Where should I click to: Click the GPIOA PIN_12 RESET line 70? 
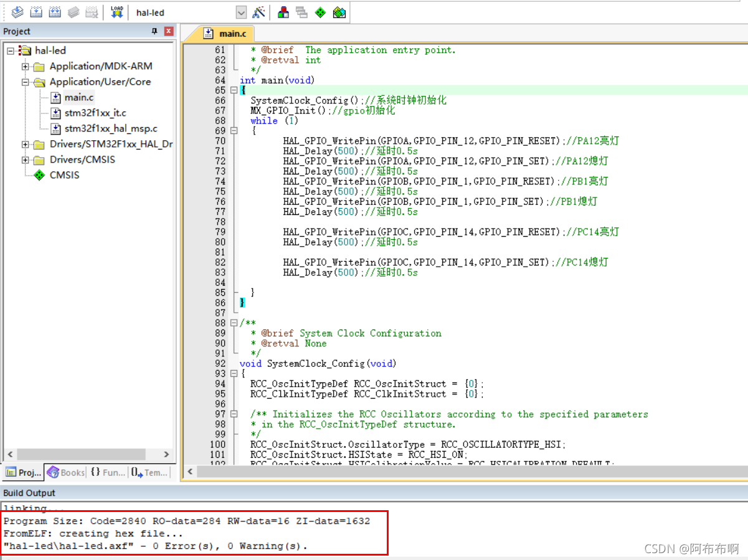[x=451, y=141]
